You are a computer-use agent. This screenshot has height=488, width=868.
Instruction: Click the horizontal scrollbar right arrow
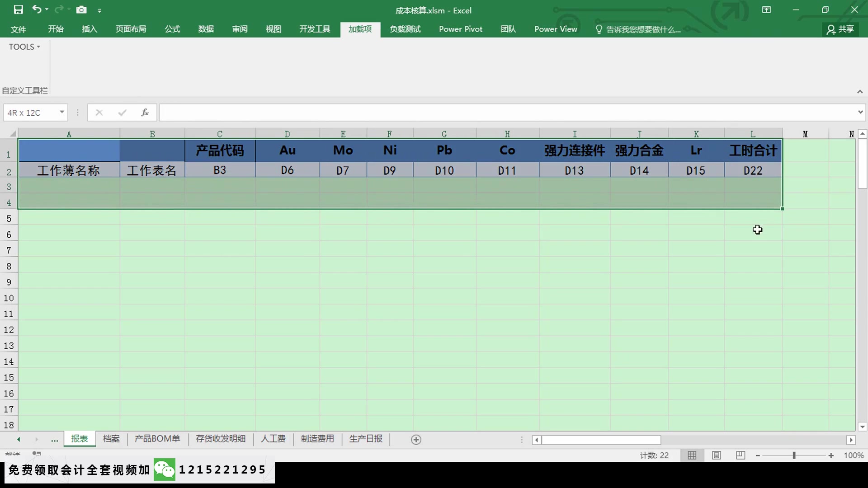(851, 440)
